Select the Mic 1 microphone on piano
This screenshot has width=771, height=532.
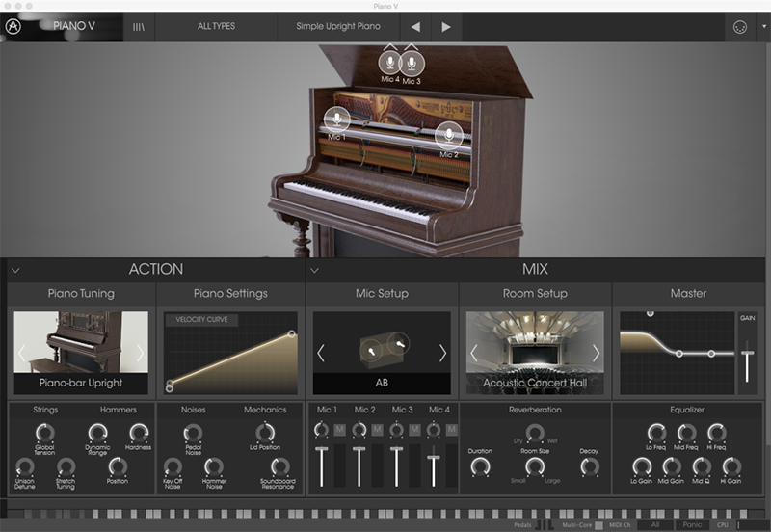point(336,120)
